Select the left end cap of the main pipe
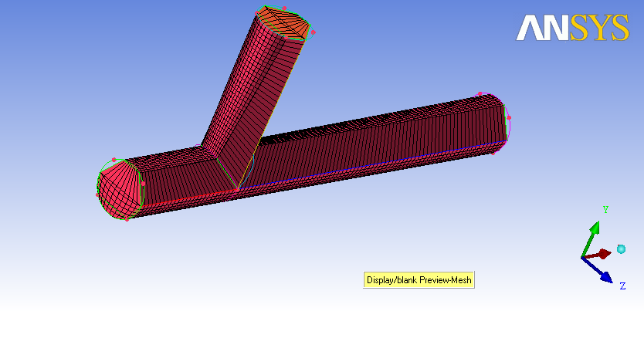 pos(117,189)
